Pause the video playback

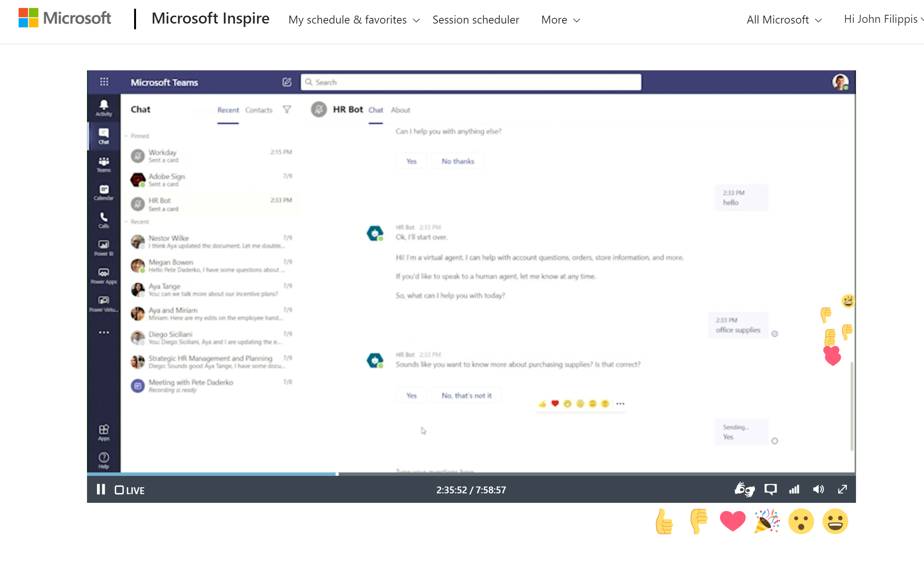tap(101, 490)
